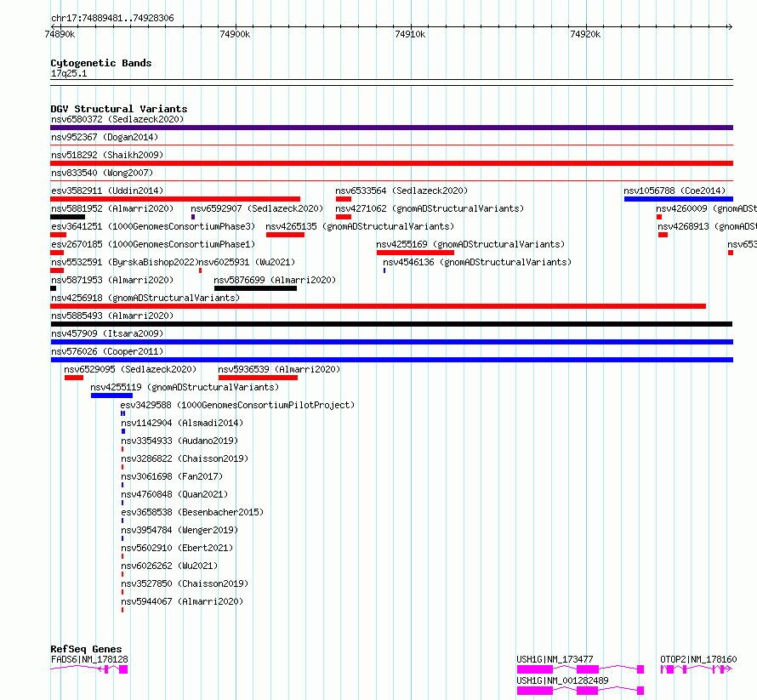Open nsv4255169 gnomAD variant label
This screenshot has height=700, width=757.
click(470, 244)
